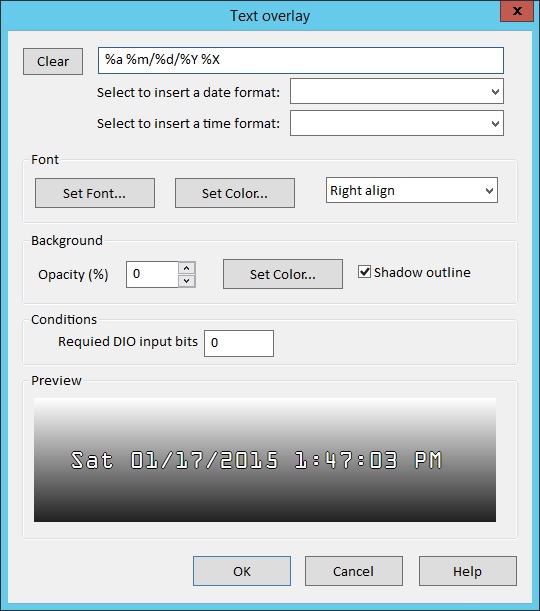Click the 'Select to insert a date format:' label
540x611 pixels.
point(188,92)
